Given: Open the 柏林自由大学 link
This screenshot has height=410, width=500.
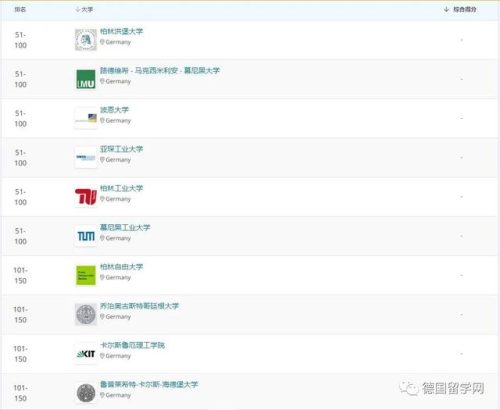Looking at the screenshot, I should click(x=122, y=267).
